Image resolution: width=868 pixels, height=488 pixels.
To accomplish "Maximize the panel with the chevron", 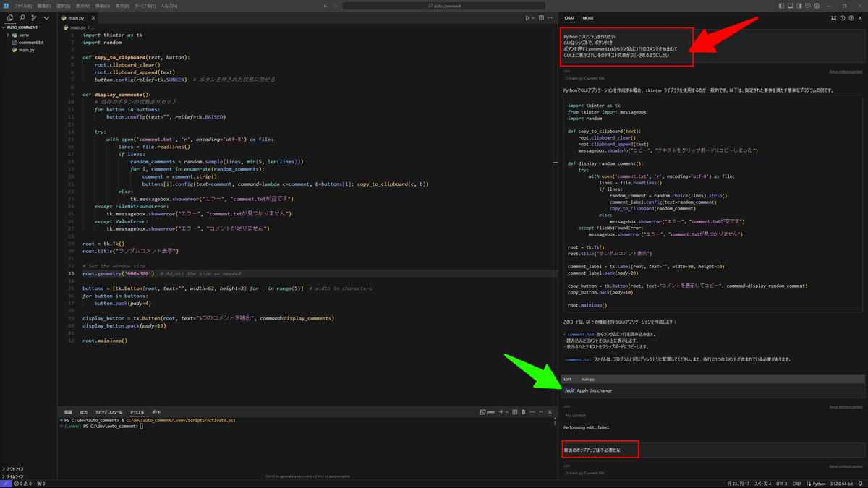I will pyautogui.click(x=541, y=412).
